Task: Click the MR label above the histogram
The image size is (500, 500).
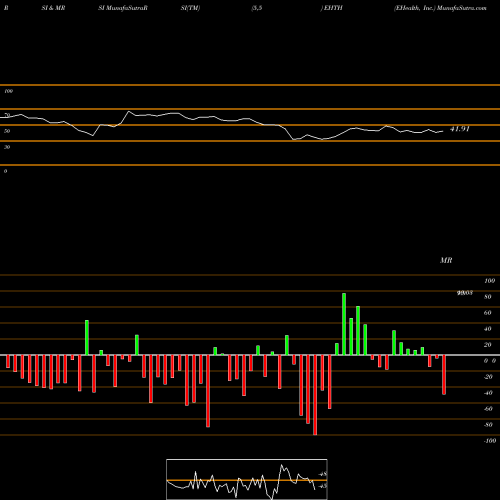Action: (446, 260)
